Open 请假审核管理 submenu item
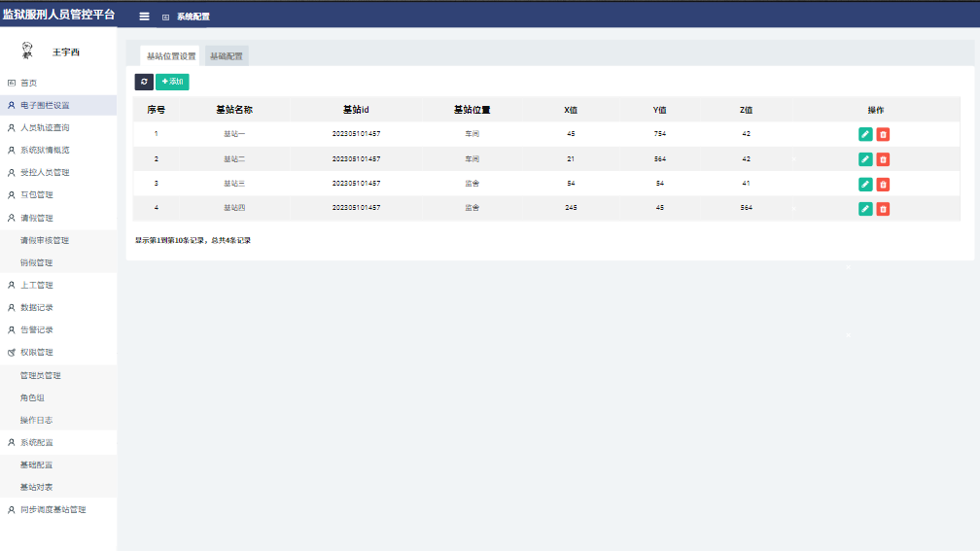Image resolution: width=980 pixels, height=551 pixels. click(x=45, y=240)
